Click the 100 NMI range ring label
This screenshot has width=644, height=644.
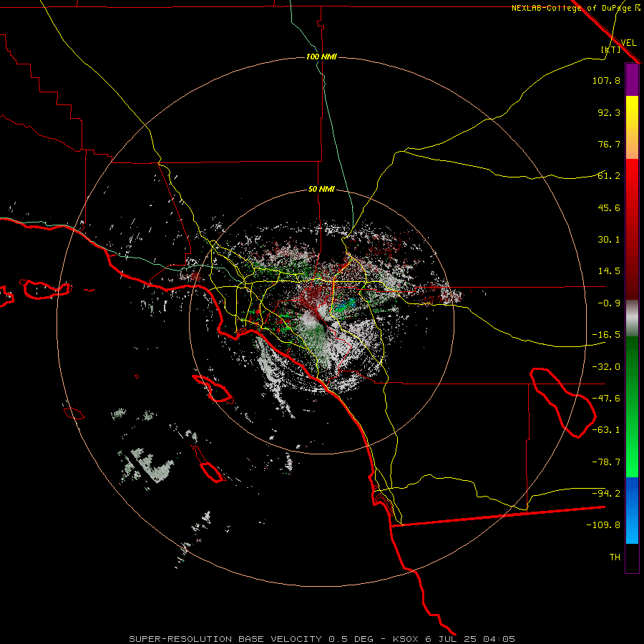[321, 57]
